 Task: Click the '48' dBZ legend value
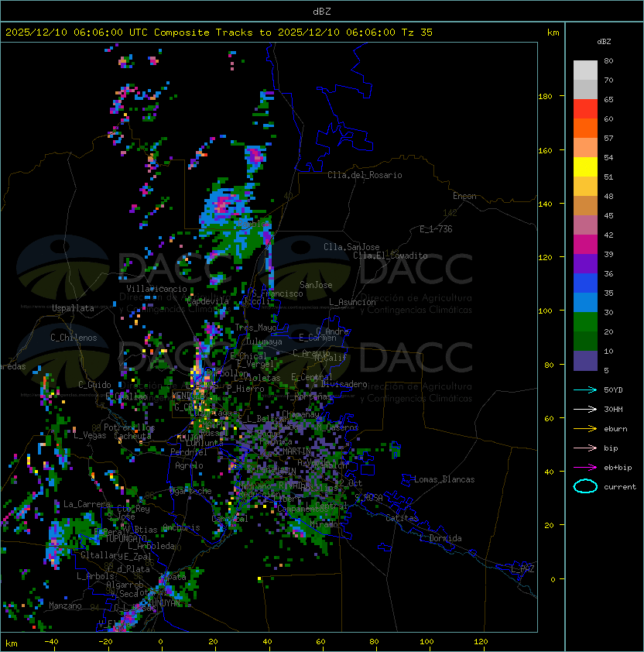coord(608,196)
